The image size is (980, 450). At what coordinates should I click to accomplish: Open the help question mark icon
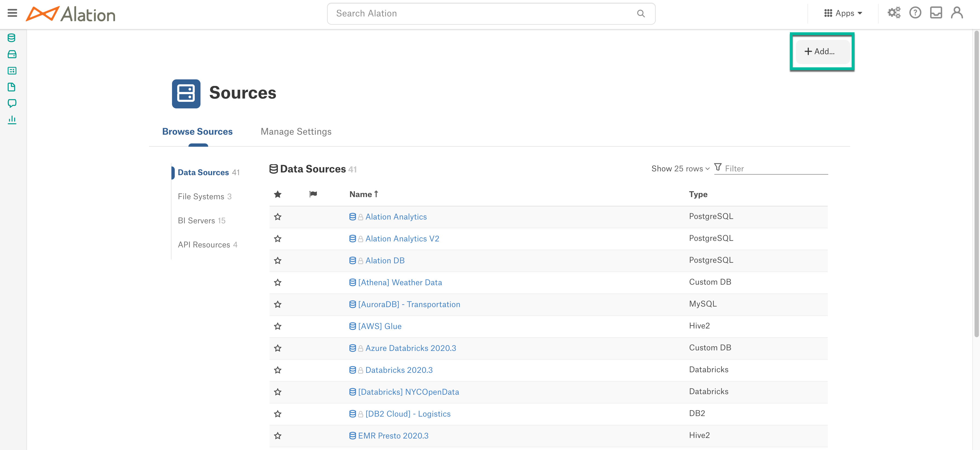click(x=915, y=13)
